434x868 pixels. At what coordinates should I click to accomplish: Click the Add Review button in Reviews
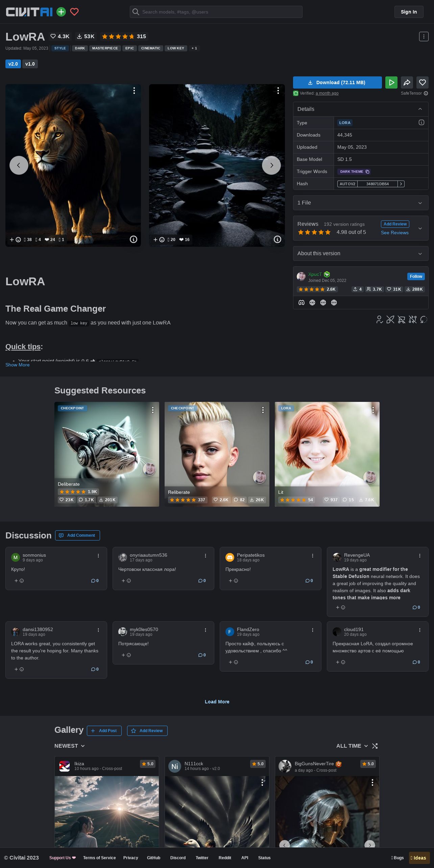pos(395,224)
